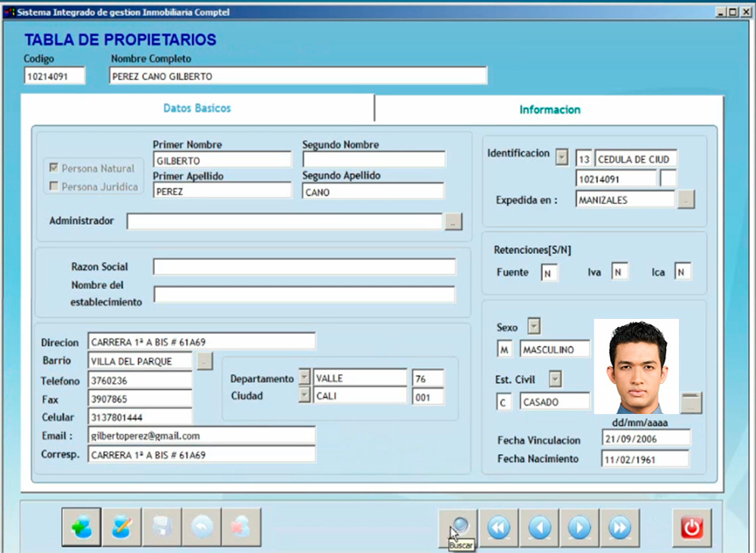Click the edit owner record icon
756x553 pixels.
click(122, 527)
